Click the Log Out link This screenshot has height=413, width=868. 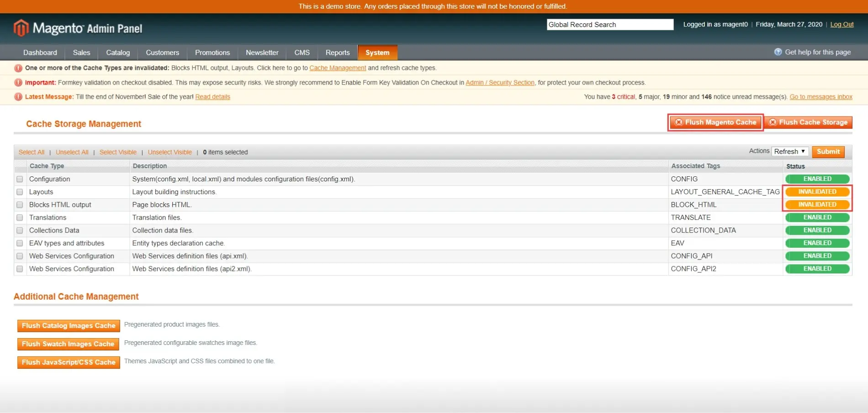pyautogui.click(x=842, y=24)
